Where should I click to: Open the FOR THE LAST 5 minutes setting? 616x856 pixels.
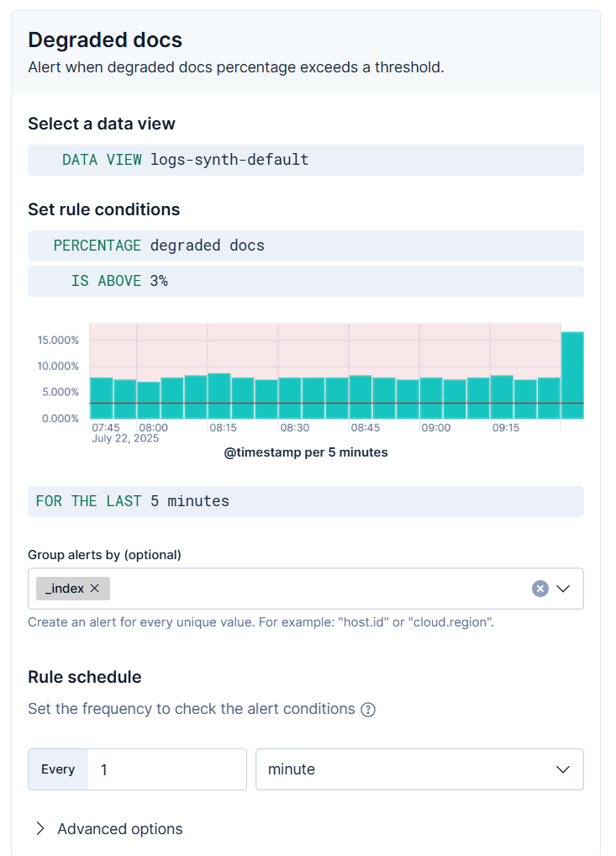coord(306,500)
